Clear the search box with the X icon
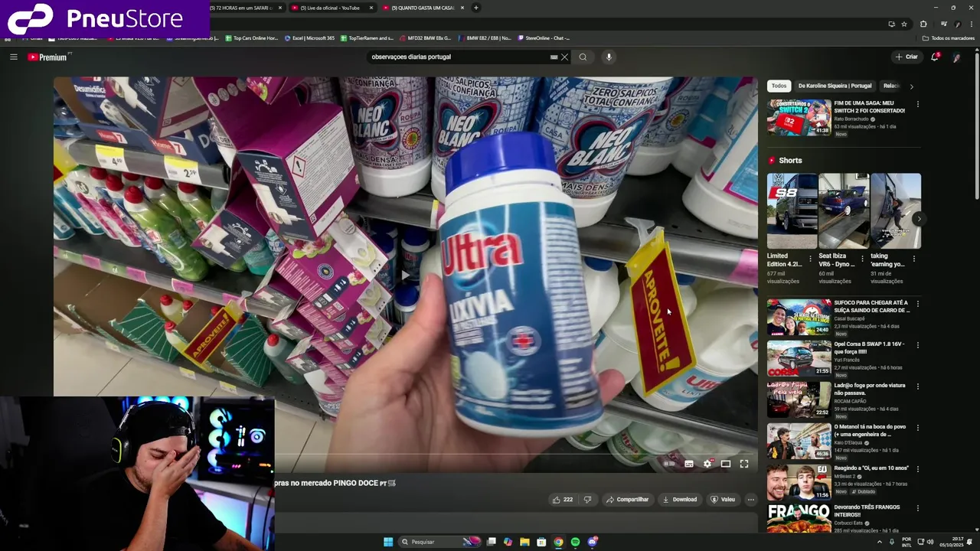The width and height of the screenshot is (980, 551). tap(565, 57)
